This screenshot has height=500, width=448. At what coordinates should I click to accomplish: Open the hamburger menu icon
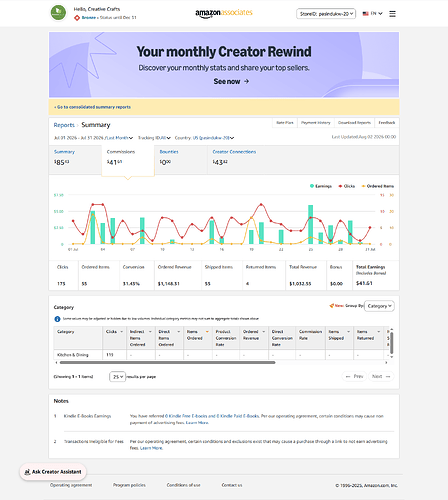click(392, 14)
